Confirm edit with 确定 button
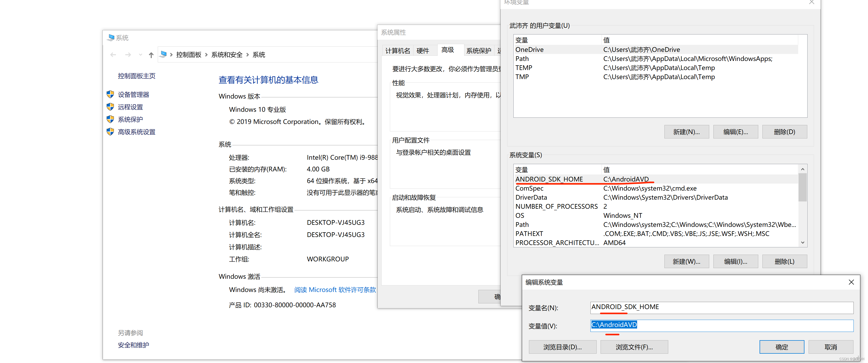Screen dimensions: 868x363 782,347
